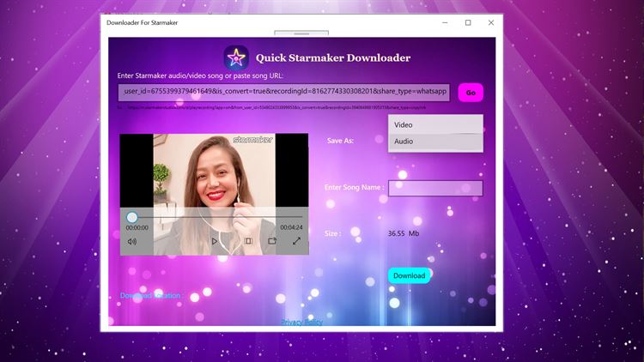The width and height of the screenshot is (644, 362).
Task: Click the 00:00:00 elapsed timestamp
Action: pos(137,228)
